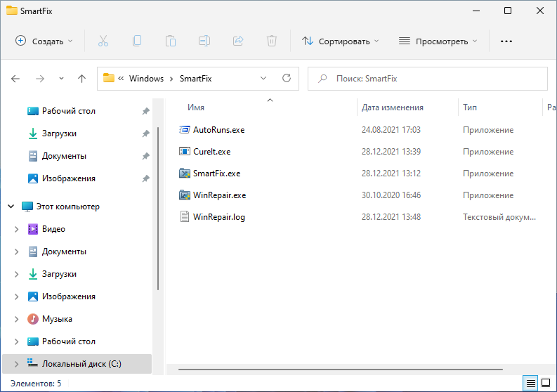557x392 pixels.
Task: Click the AutoRuns.exe file icon
Action: pos(184,130)
